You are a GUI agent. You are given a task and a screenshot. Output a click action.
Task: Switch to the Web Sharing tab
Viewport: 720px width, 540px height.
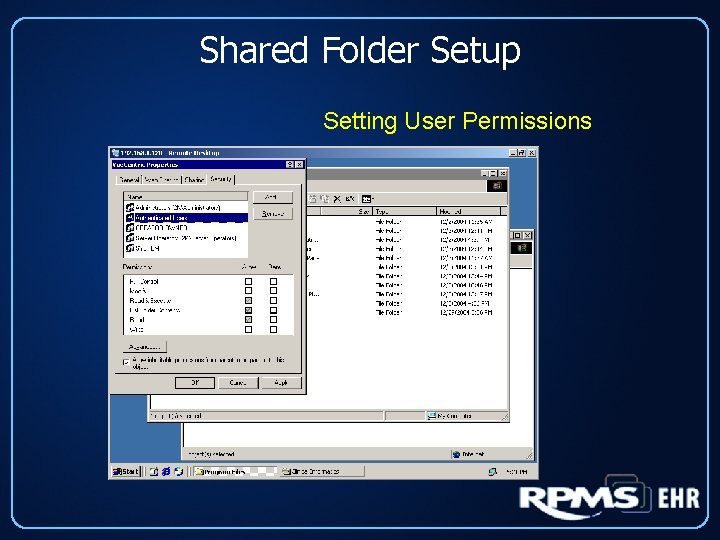(161, 180)
